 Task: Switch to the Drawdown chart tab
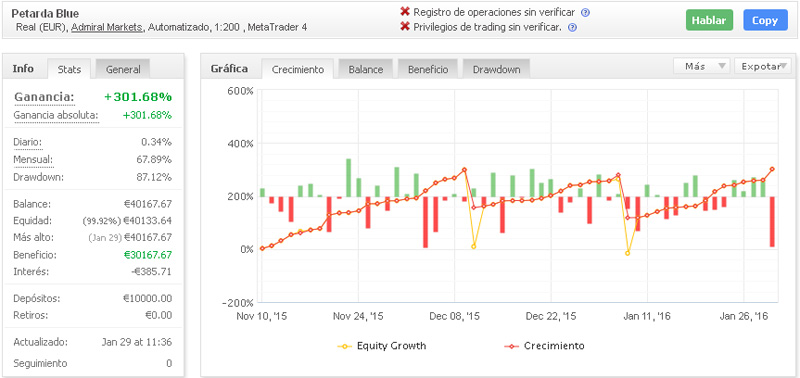click(x=496, y=69)
